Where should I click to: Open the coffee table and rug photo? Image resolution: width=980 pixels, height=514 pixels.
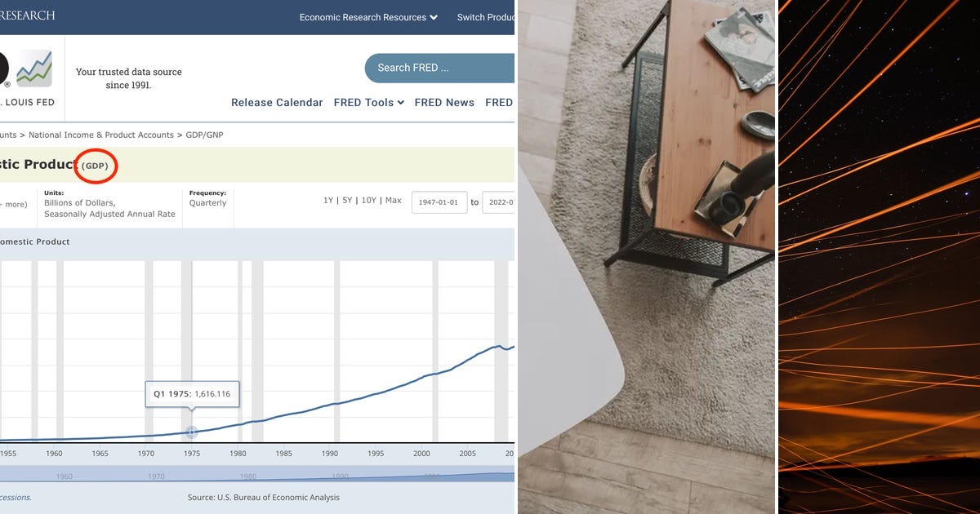[647, 257]
